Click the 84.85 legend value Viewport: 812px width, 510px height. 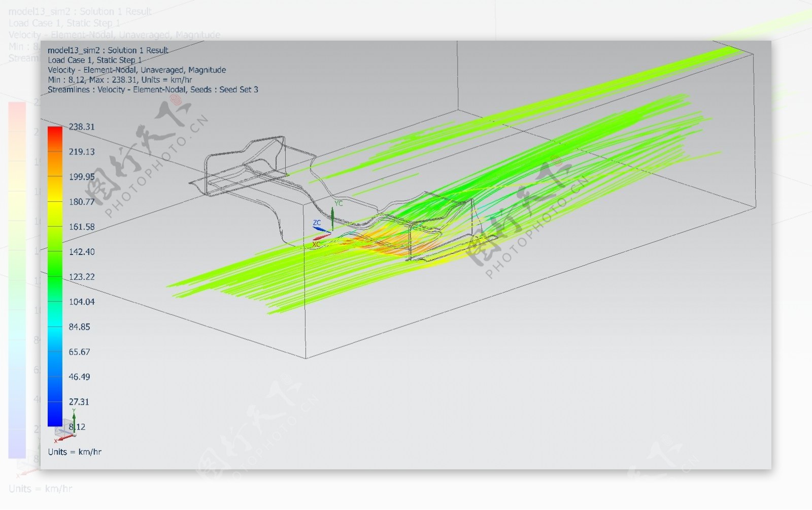(80, 327)
